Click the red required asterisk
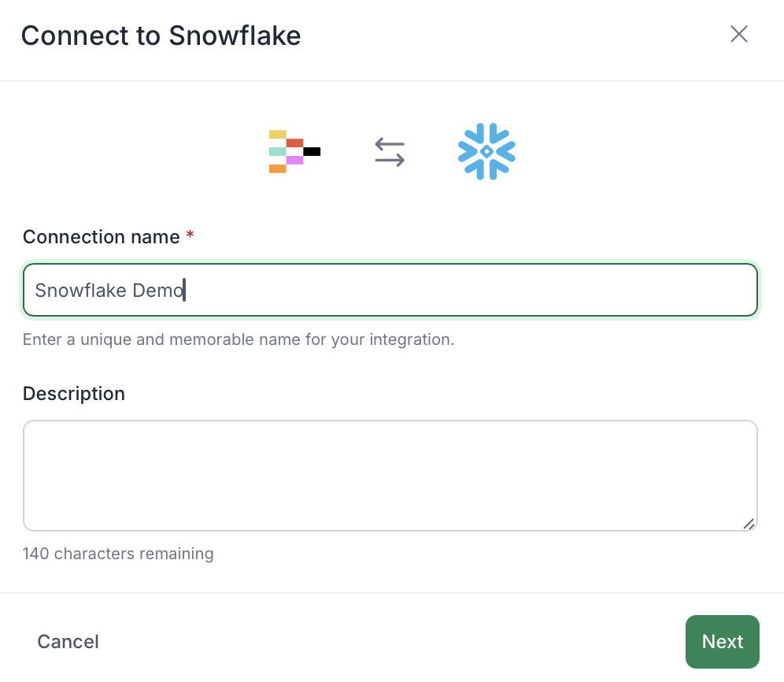The width and height of the screenshot is (784, 682). tap(190, 234)
